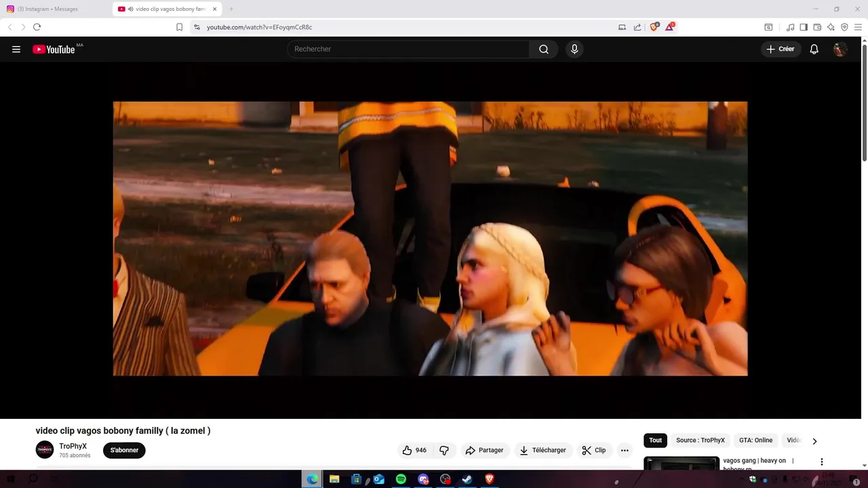Share this page from address bar
The width and height of the screenshot is (868, 488).
click(637, 27)
